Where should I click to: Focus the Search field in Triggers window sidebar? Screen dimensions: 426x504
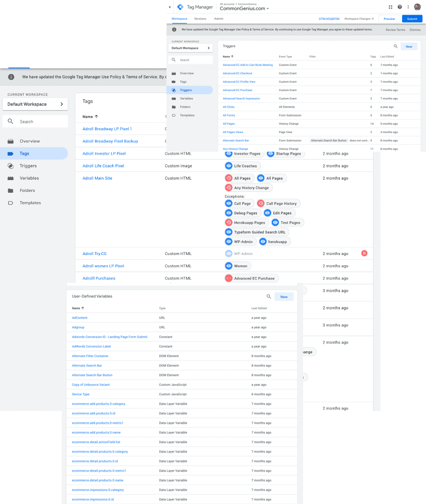[x=190, y=60]
